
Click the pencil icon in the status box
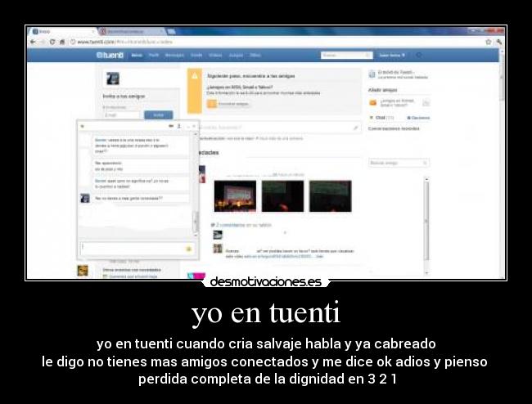355,128
